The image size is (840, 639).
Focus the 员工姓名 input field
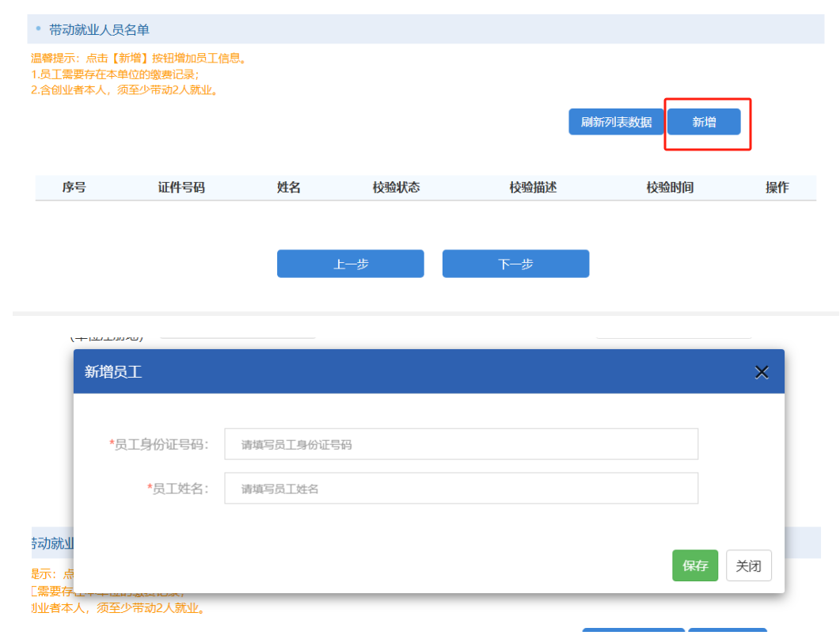(x=462, y=488)
